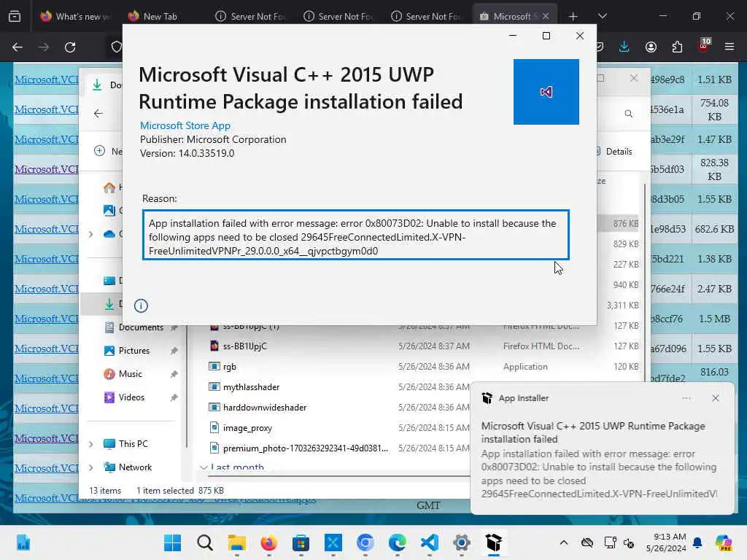This screenshot has height=560, width=747.
Task: Show hidden system tray icons
Action: point(564,542)
